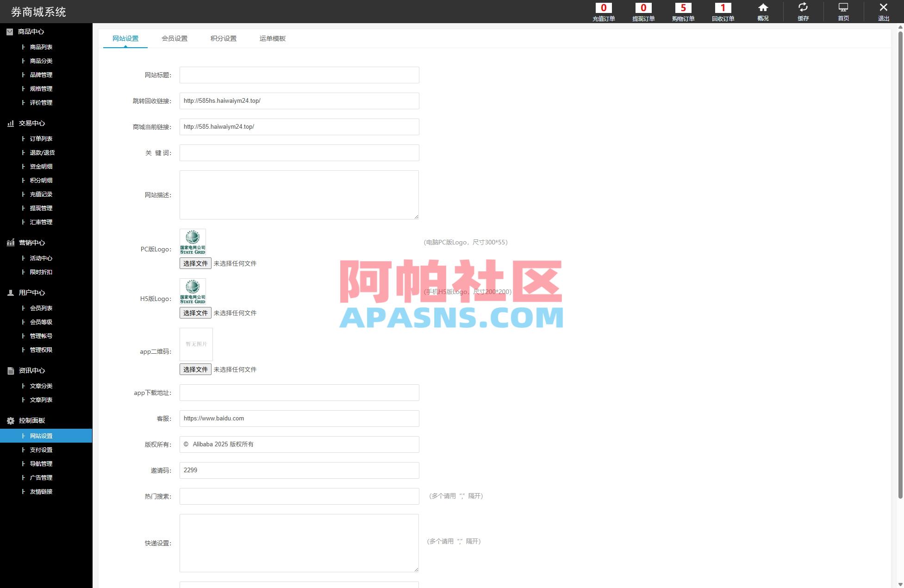Click 选择文件 under app二维码
Screen dimensions: 904x588
(x=195, y=369)
